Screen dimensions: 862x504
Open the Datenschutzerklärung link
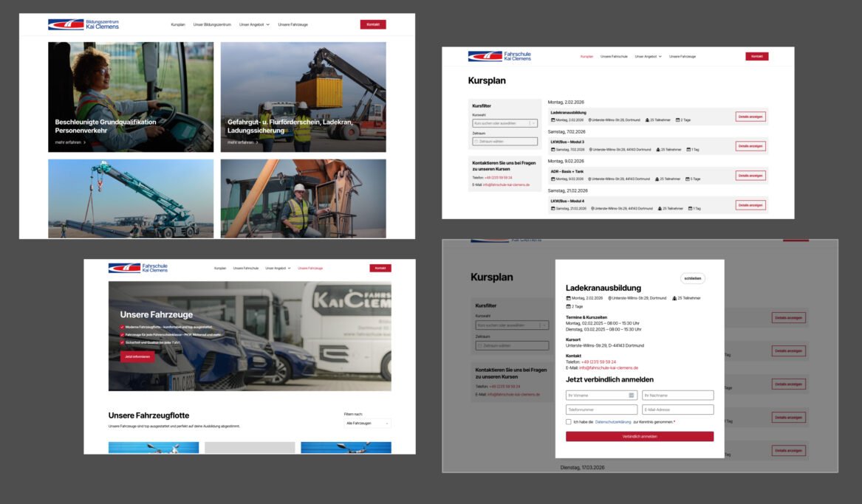612,422
